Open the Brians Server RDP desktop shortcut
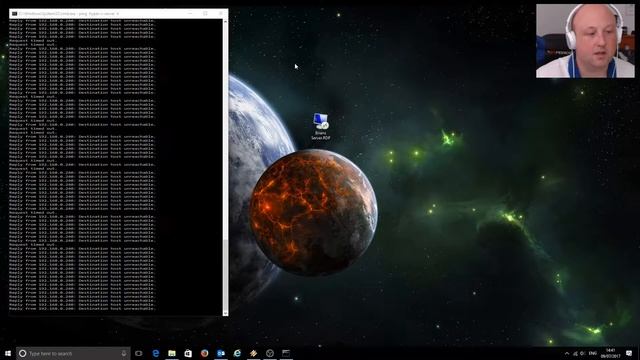This screenshot has height=360, width=640. point(321,127)
